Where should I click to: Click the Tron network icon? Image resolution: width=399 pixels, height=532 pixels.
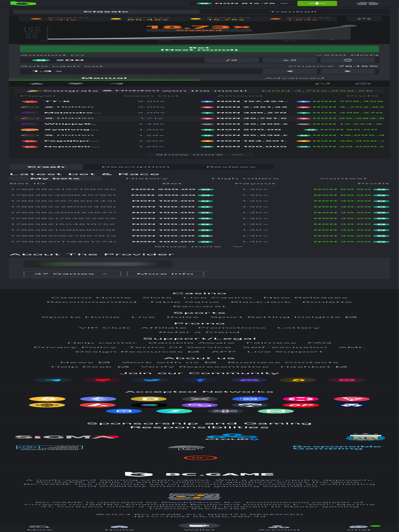coord(352,399)
